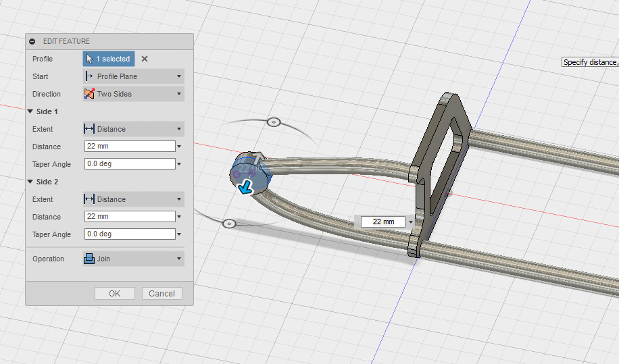Viewport: 619px width, 364px height.
Task: Activate the Profile '1 selected' selector
Action: (109, 59)
